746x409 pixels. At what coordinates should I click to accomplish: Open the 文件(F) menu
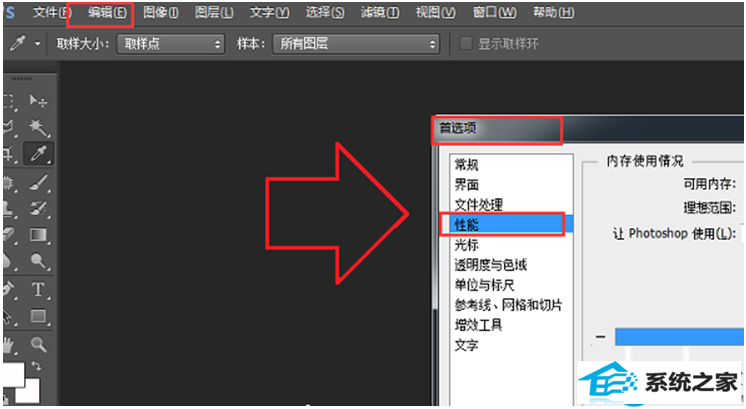[51, 12]
